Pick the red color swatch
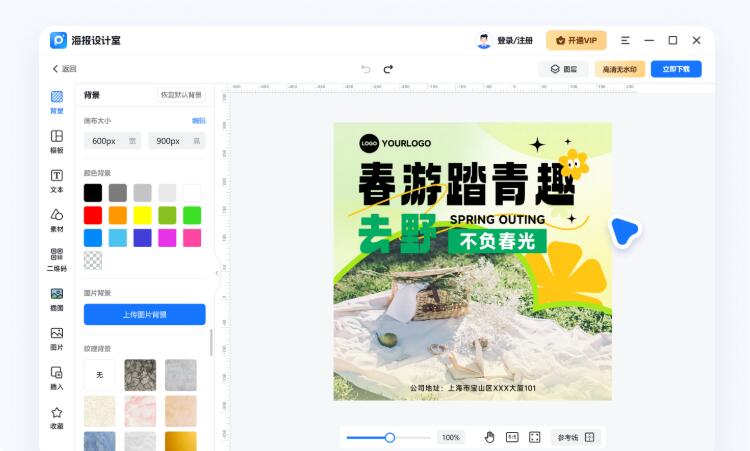This screenshot has height=451, width=750. (x=93, y=215)
